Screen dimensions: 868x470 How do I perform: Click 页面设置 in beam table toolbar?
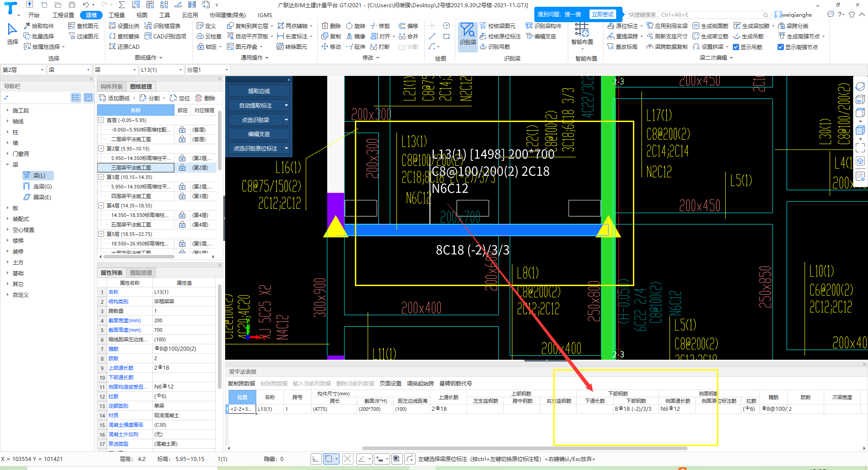pos(391,383)
